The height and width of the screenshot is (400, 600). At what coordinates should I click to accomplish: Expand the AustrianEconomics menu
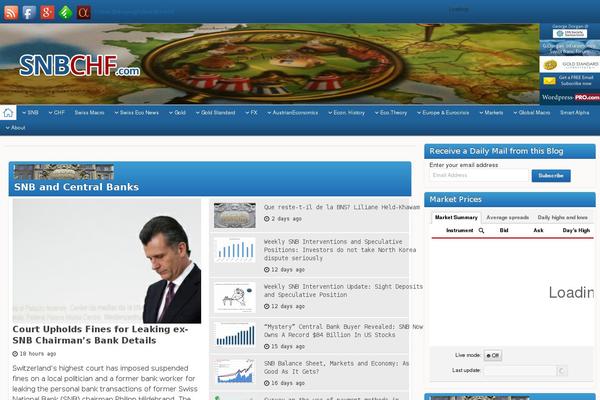(x=292, y=113)
